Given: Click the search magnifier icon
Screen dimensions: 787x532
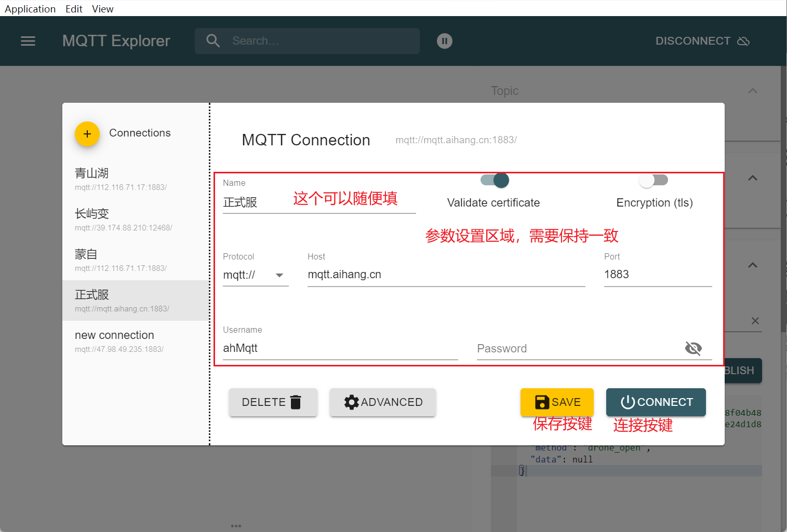Looking at the screenshot, I should 213,41.
